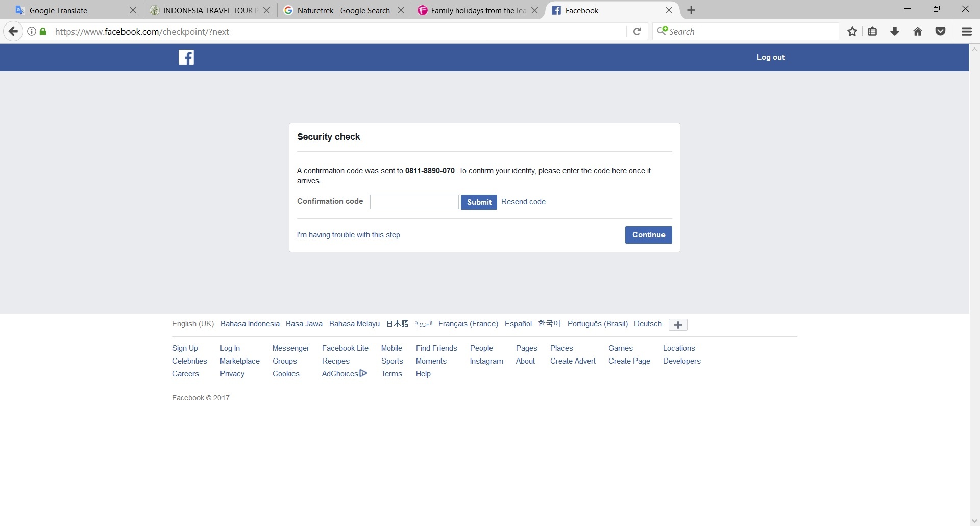The height and width of the screenshot is (526, 980).
Task: Switch to Naturetrek - Google Search tab
Action: point(344,10)
